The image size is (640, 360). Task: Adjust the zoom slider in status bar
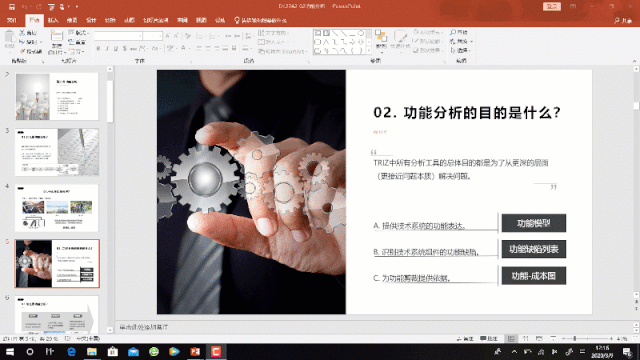pyautogui.click(x=575, y=339)
